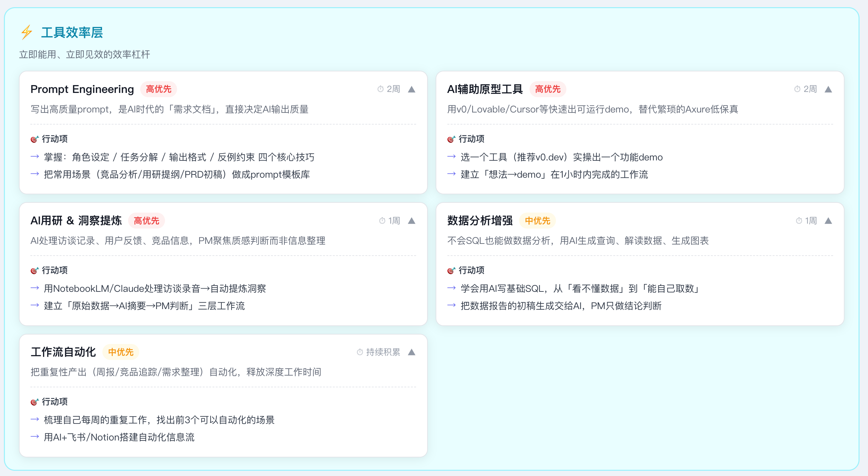This screenshot has height=476, width=868.
Task: Click the lightning bolt icon beside 工具效率层
Action: click(27, 33)
